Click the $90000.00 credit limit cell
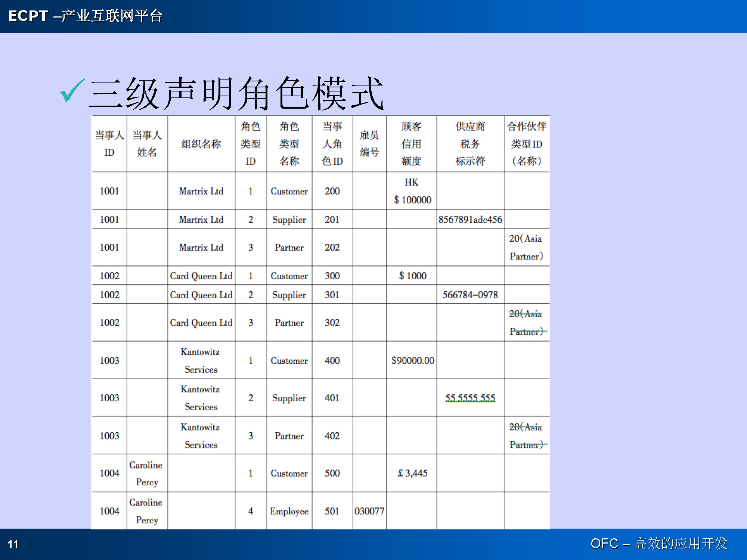The image size is (747, 560). (412, 361)
